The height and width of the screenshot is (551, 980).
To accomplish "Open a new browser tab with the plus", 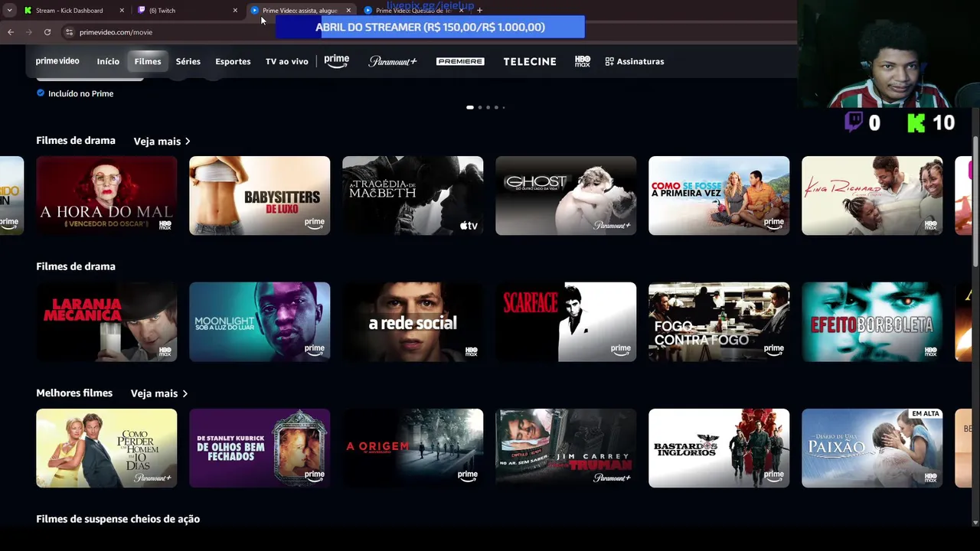I will pos(479,10).
